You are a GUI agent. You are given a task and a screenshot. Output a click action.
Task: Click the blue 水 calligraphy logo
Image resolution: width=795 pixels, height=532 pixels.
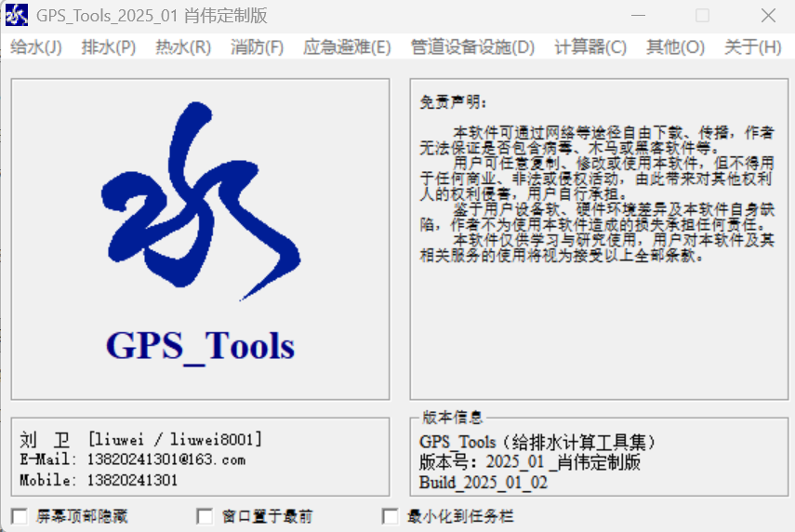point(201,201)
